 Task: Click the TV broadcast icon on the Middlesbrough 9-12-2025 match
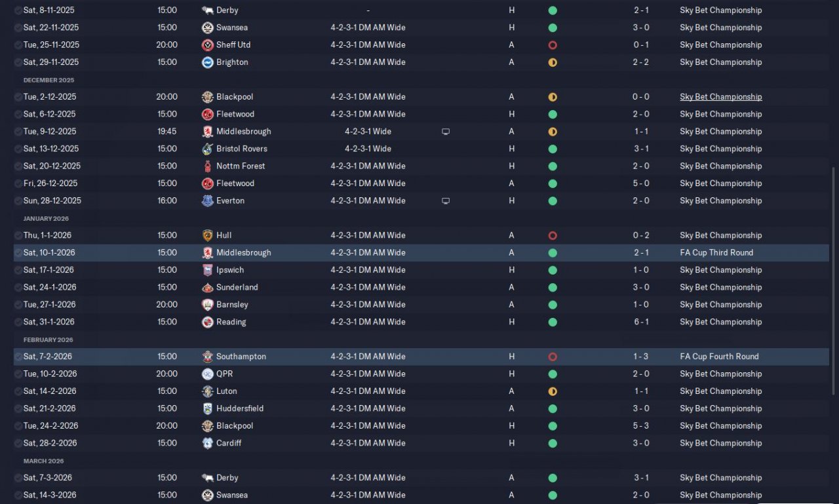pyautogui.click(x=446, y=132)
